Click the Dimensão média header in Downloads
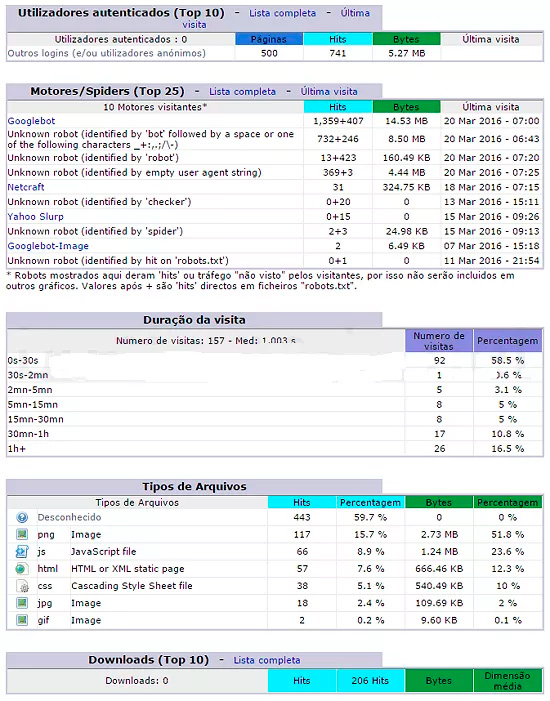550x701 pixels. pyautogui.click(x=508, y=681)
